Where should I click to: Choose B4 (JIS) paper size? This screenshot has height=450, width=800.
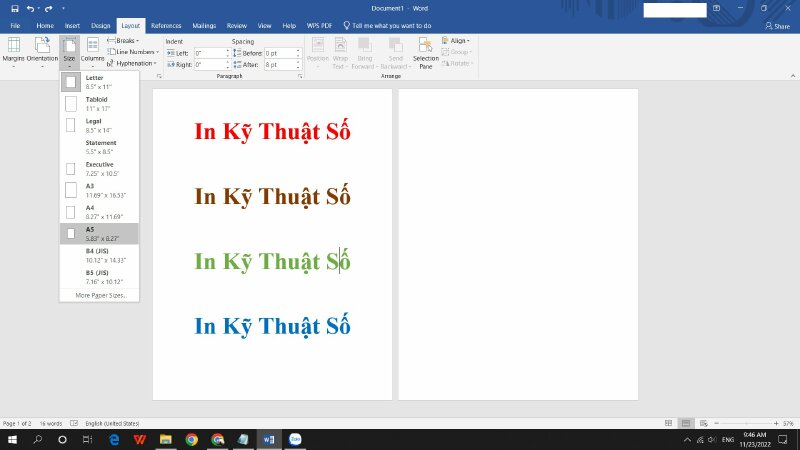(99, 255)
